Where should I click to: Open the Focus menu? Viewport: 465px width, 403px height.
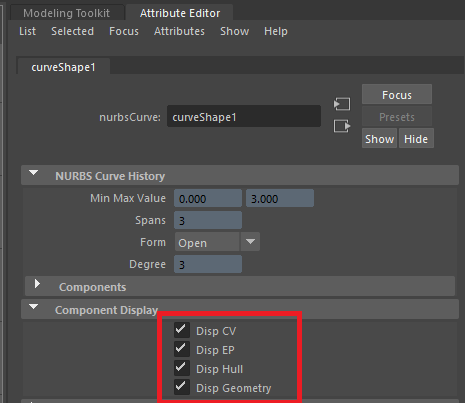pos(124,31)
